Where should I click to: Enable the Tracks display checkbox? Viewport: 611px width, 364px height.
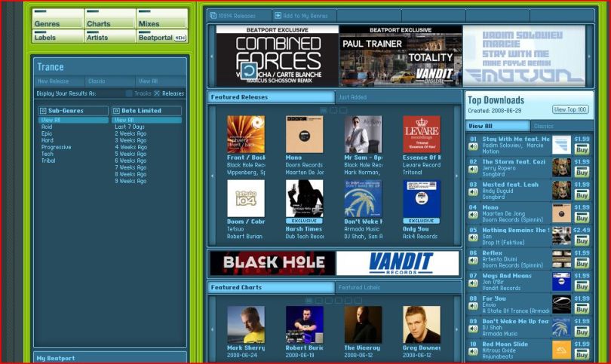point(129,93)
